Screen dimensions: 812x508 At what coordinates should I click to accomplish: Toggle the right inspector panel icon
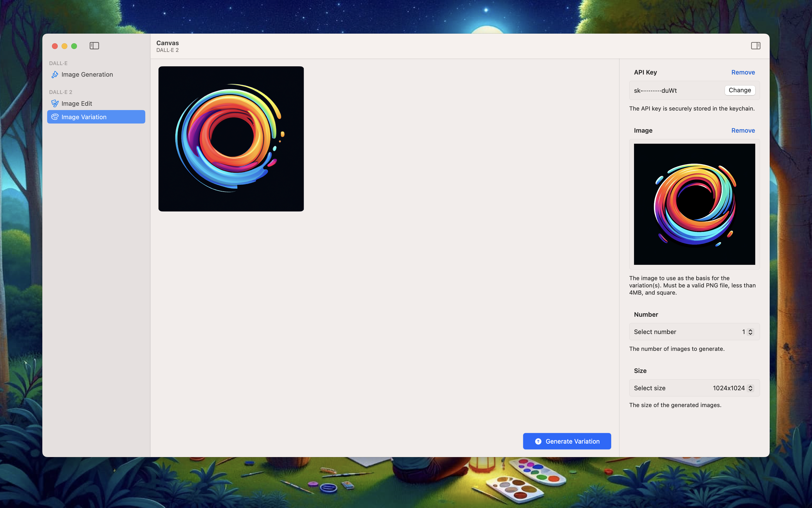pos(755,46)
